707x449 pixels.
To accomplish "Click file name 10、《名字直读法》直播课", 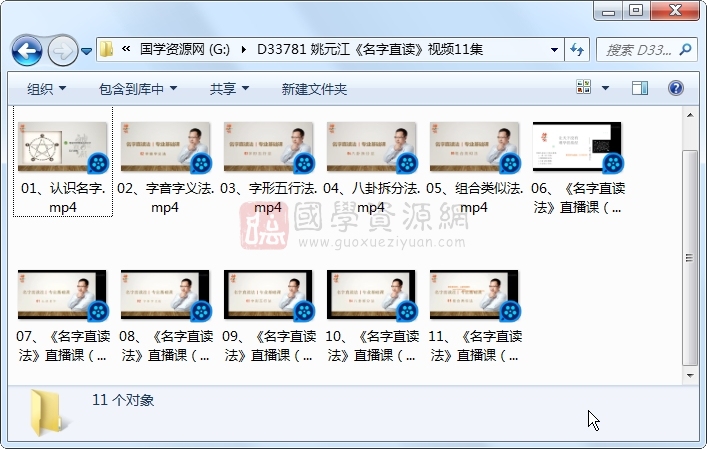I will (372, 346).
